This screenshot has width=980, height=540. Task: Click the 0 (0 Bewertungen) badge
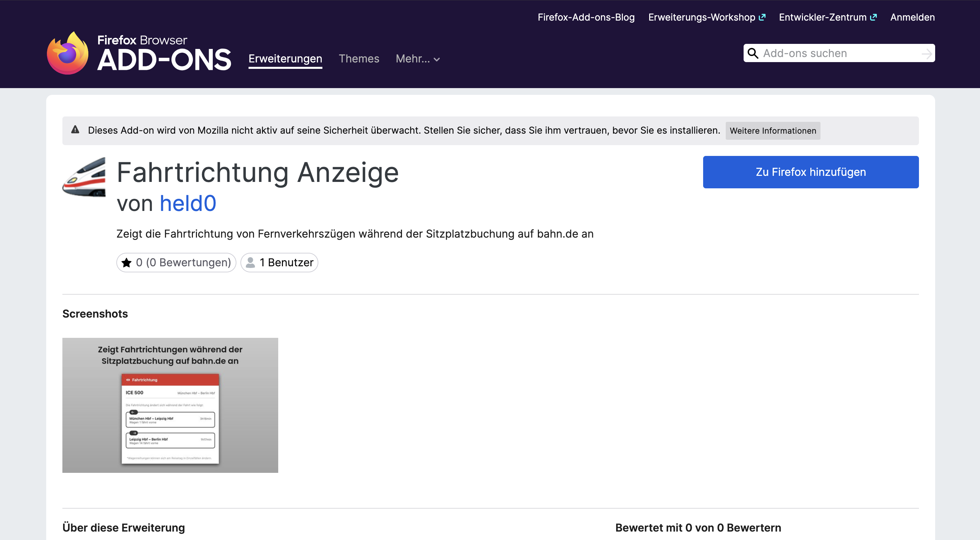coord(176,262)
